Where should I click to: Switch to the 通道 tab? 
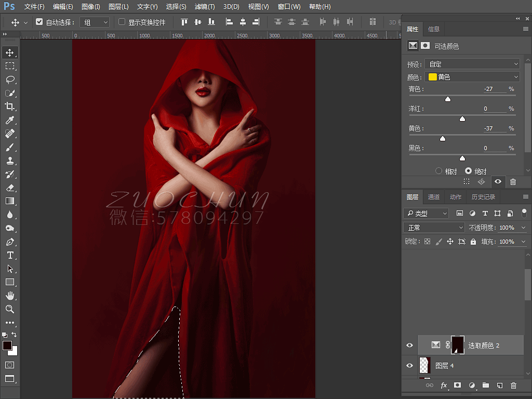pos(434,197)
